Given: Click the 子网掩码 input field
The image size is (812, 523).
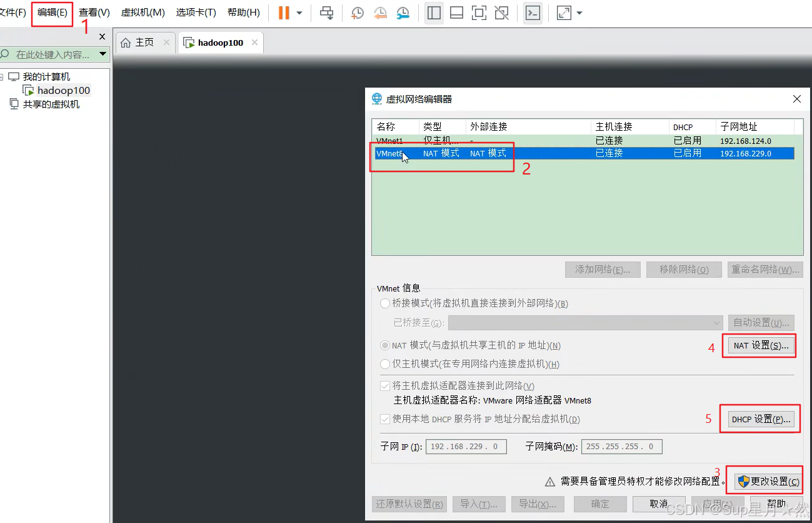Looking at the screenshot, I should tap(621, 447).
